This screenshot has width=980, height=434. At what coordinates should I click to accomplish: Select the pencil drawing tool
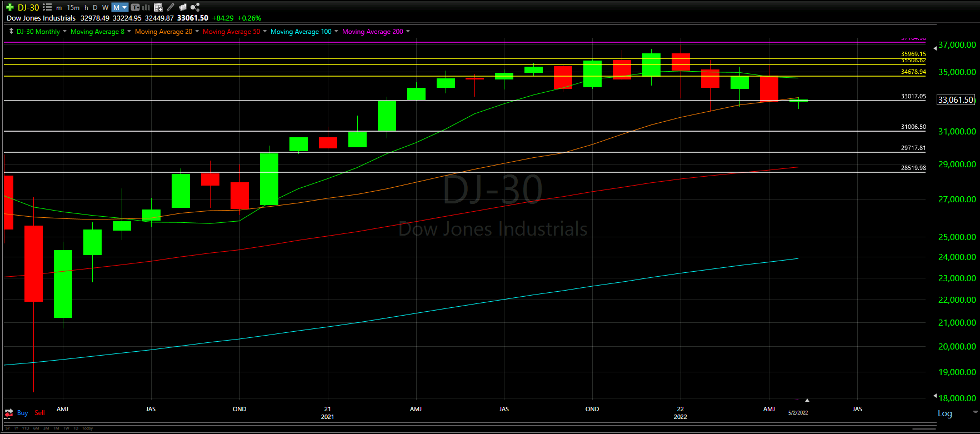[171, 7]
